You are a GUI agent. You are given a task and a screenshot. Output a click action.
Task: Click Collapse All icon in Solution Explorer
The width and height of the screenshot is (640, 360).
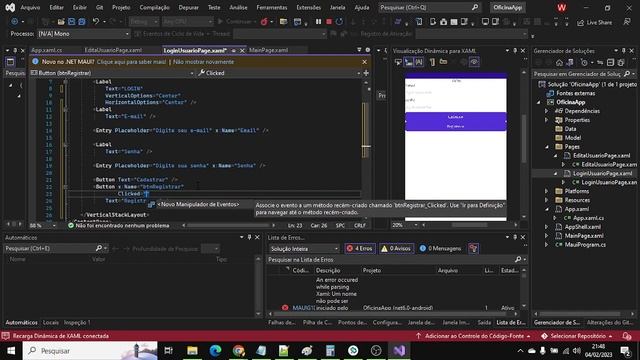pos(611,62)
